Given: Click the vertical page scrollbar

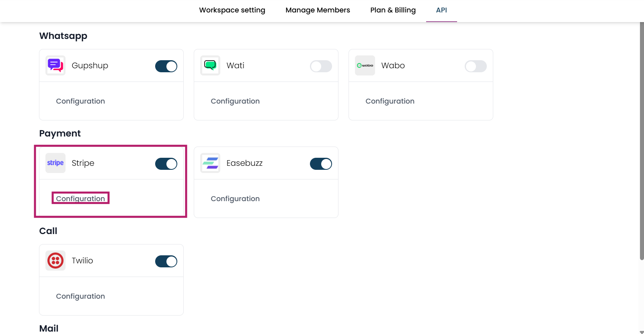Looking at the screenshot, I should (642, 141).
